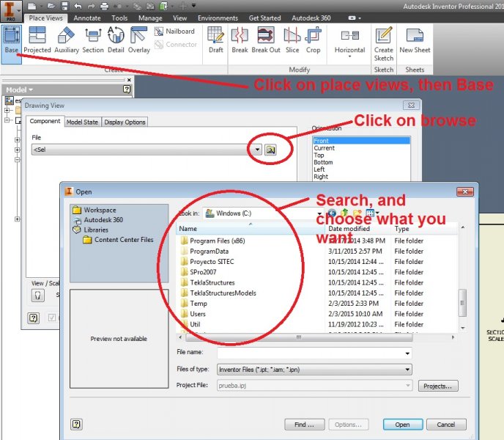Select the Overlay view tool
Screen dimensions: 504x440
(139, 40)
